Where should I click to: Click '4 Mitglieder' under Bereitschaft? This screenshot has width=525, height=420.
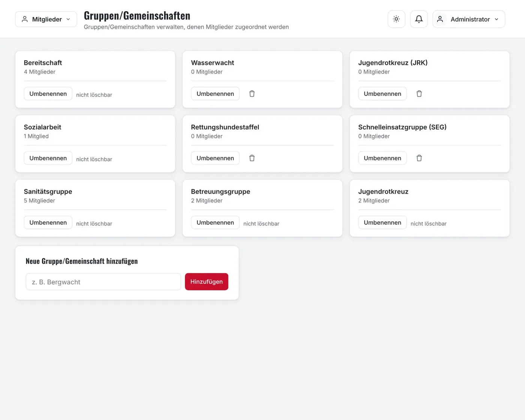40,72
